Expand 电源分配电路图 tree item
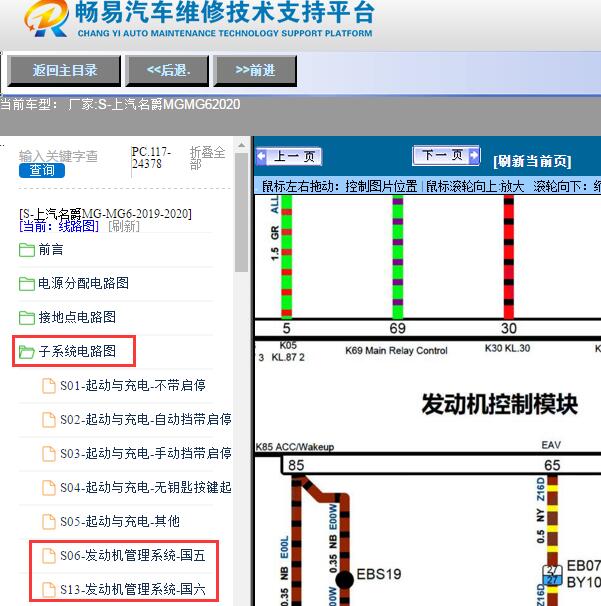This screenshot has height=606, width=601. 83,283
